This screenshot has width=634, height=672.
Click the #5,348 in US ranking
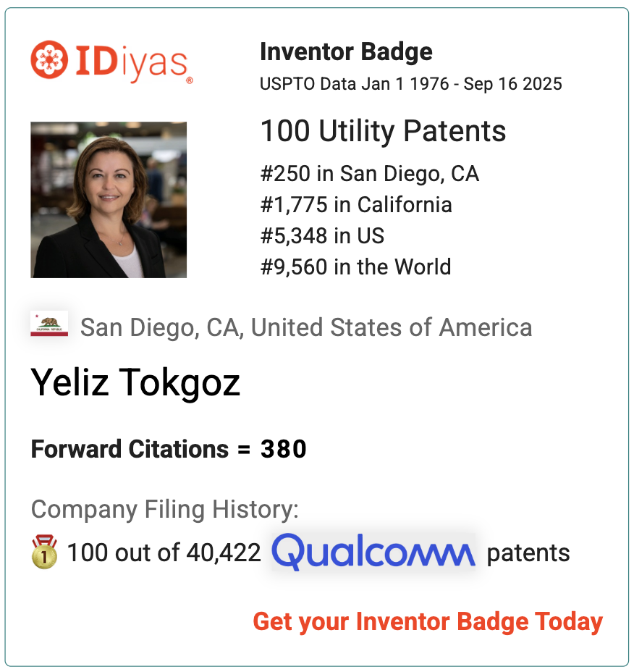coord(322,236)
